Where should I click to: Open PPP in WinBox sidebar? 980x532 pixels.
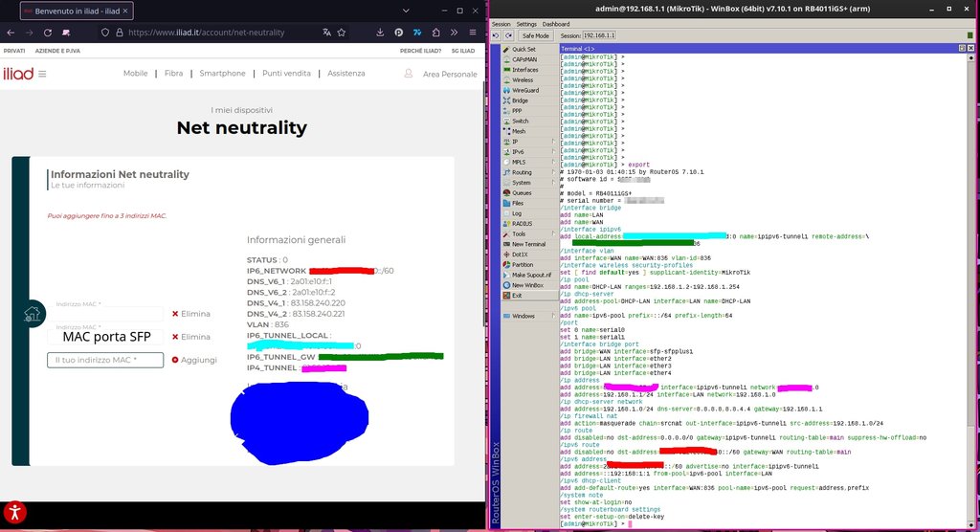517,111
